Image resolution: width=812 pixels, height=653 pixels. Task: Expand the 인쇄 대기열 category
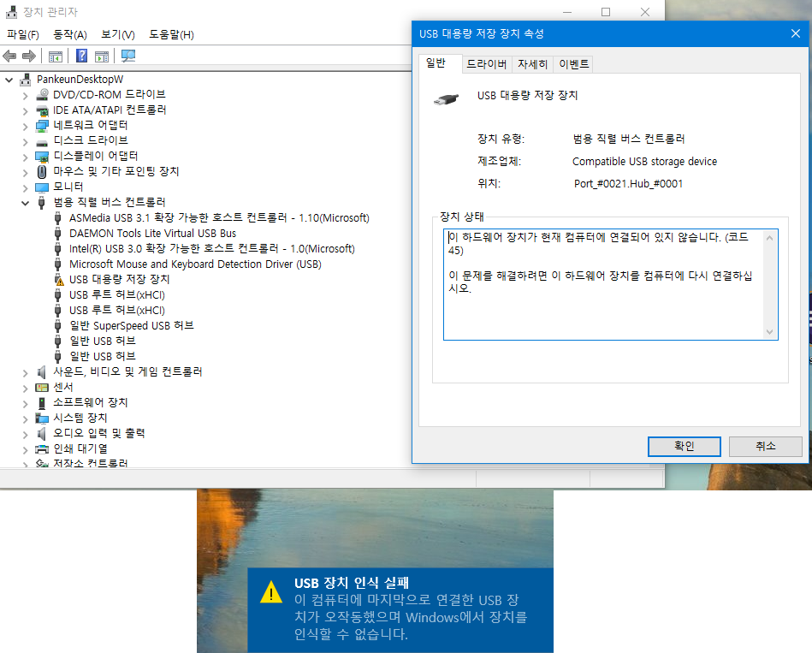coord(25,450)
